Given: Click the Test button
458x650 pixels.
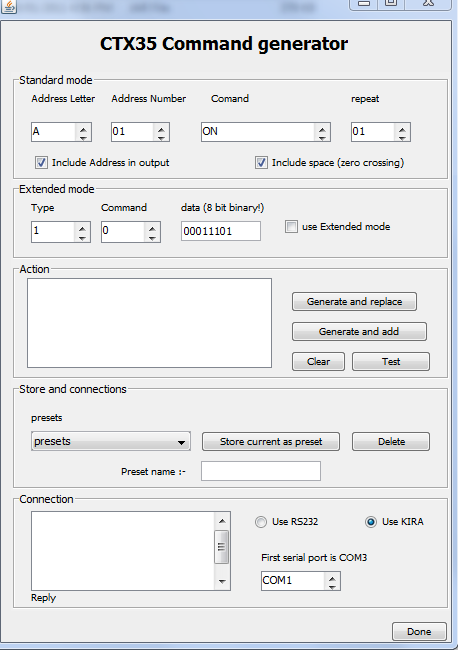Looking at the screenshot, I should 391,361.
